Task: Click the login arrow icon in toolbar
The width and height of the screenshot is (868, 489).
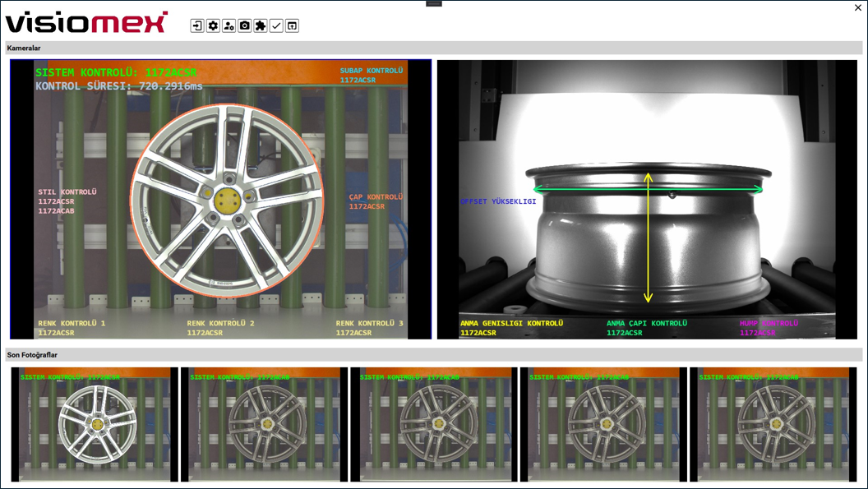Action: 197,25
